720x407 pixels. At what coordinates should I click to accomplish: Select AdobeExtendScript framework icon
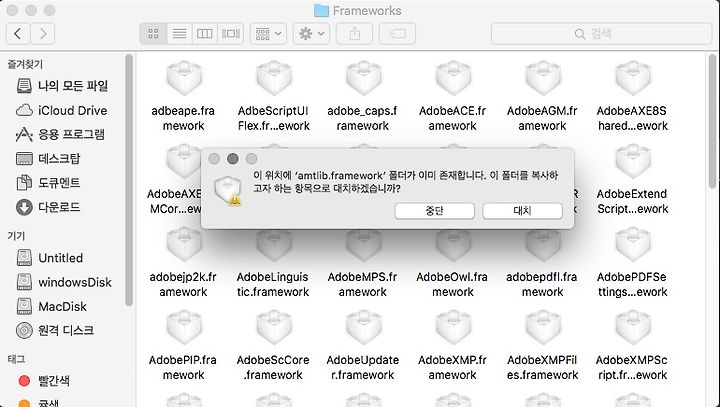(x=633, y=162)
